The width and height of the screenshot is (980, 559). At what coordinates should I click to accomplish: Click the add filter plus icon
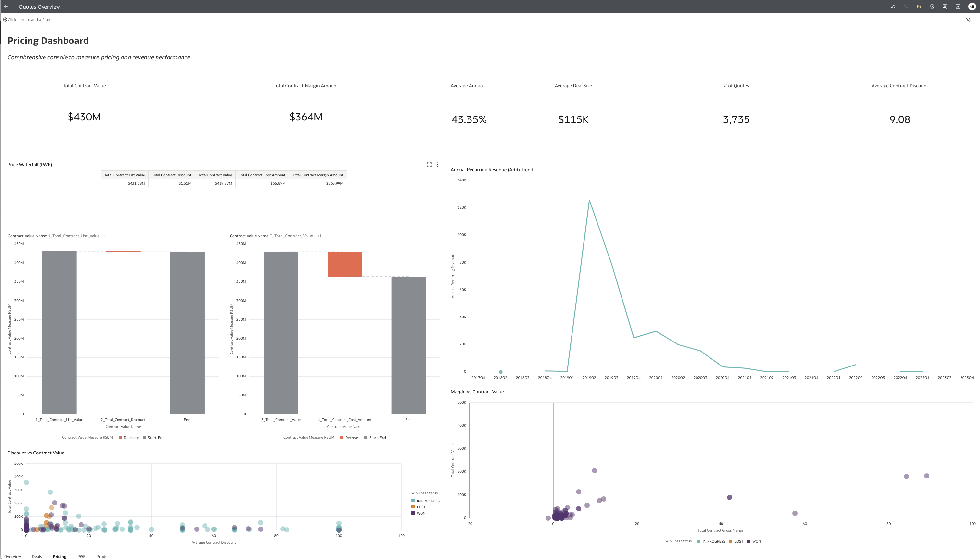[5, 19]
